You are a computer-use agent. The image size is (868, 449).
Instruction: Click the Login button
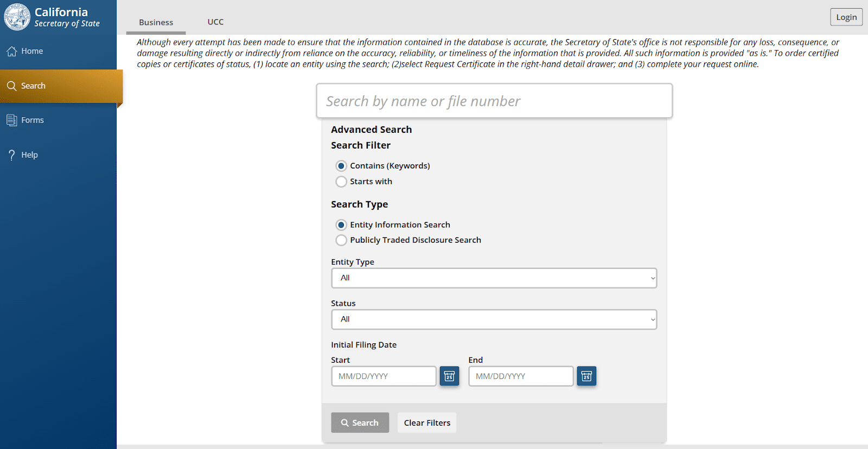846,17
